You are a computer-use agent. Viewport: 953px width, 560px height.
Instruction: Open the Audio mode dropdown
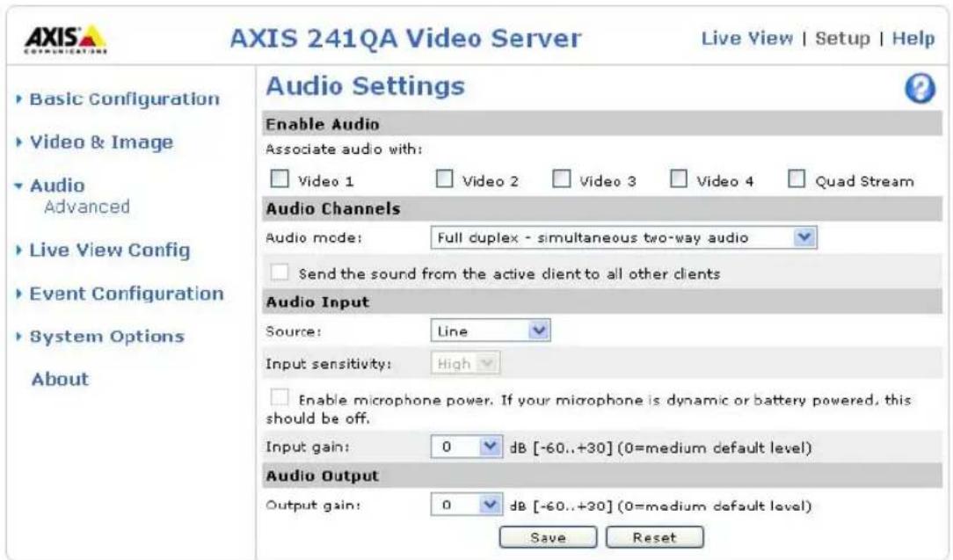[623, 237]
